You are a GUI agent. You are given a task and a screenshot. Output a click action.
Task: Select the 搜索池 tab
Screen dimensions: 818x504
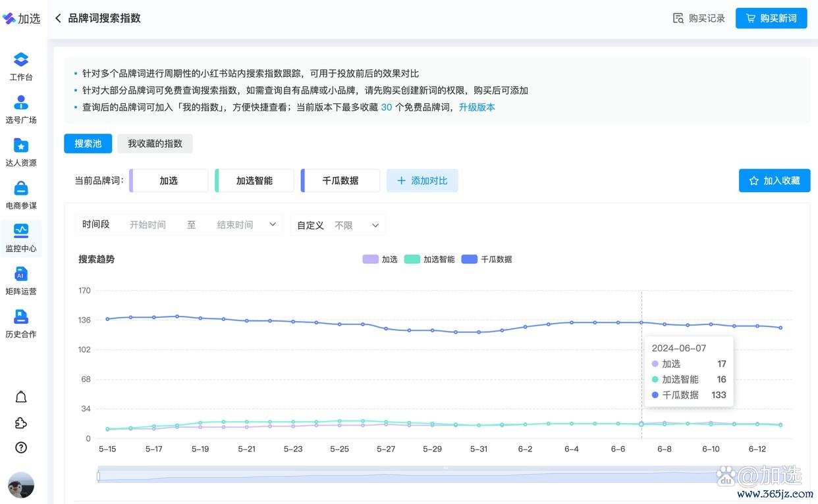click(88, 143)
